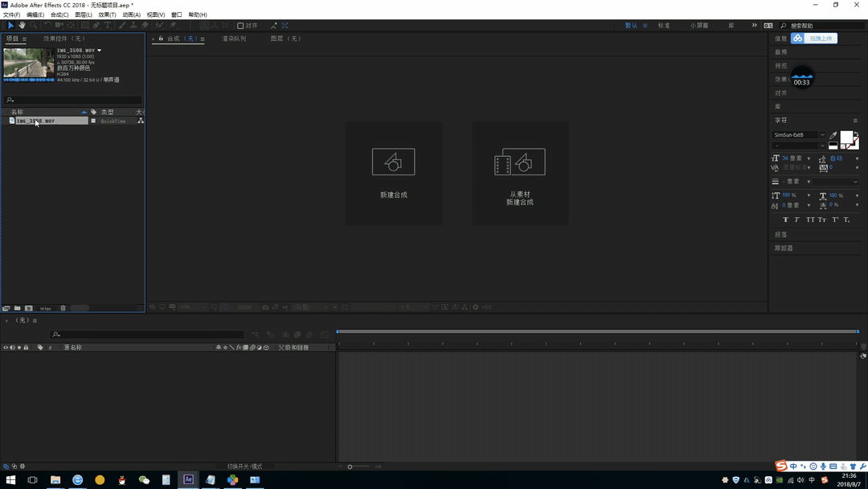Click faux italic T button
Viewport: 868px width, 489px height.
coord(797,220)
